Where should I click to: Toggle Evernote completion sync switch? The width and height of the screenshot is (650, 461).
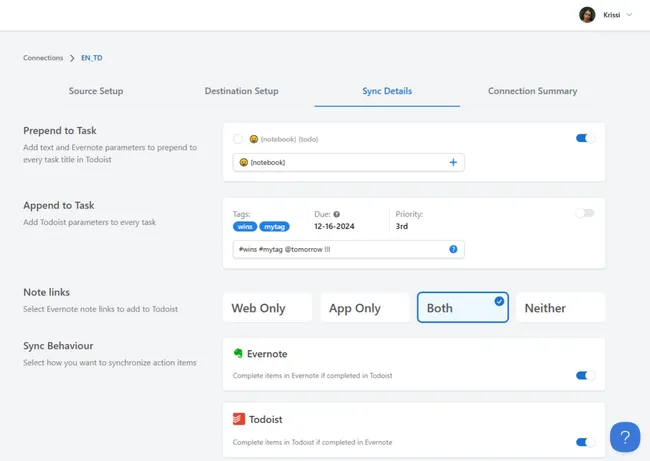(585, 376)
